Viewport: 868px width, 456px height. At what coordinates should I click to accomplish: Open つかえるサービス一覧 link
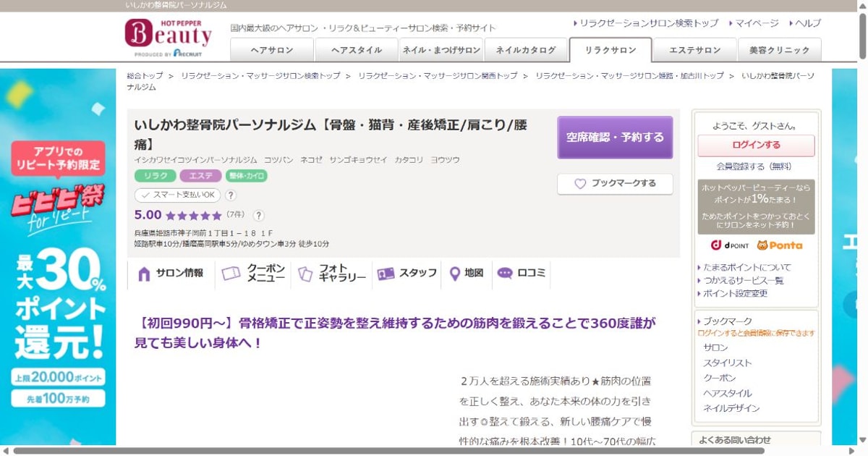pyautogui.click(x=744, y=280)
